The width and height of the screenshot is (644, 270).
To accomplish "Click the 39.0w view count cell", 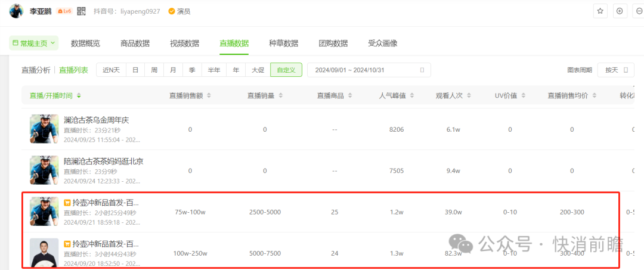I will tap(453, 212).
